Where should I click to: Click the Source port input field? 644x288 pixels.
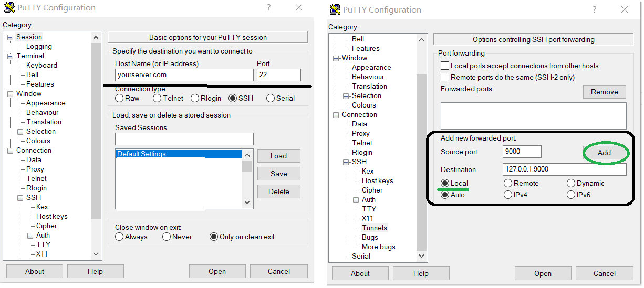point(522,152)
